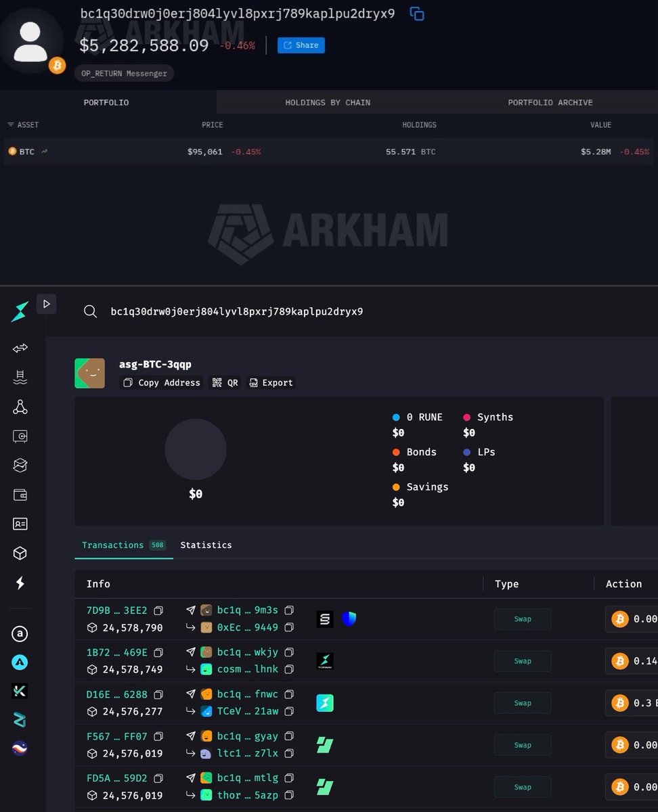The image size is (658, 812).
Task: Click the blue shield icon in first row
Action: click(x=349, y=618)
